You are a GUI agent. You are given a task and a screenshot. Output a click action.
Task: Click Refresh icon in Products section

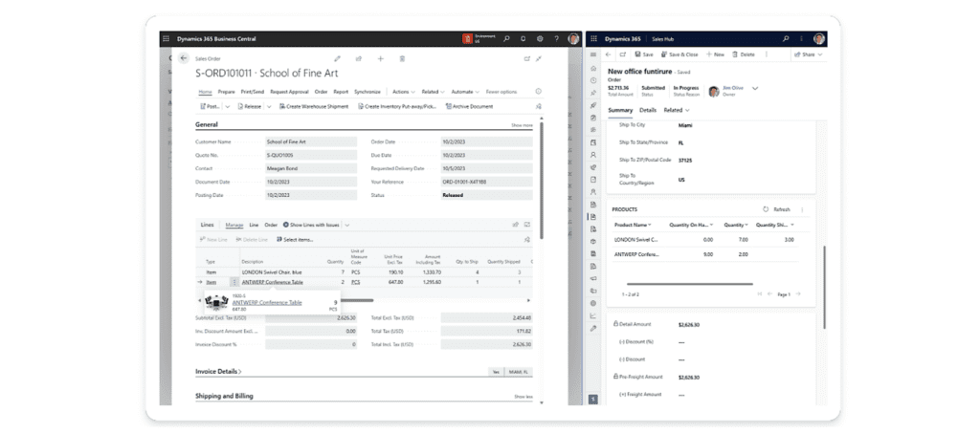tap(766, 209)
